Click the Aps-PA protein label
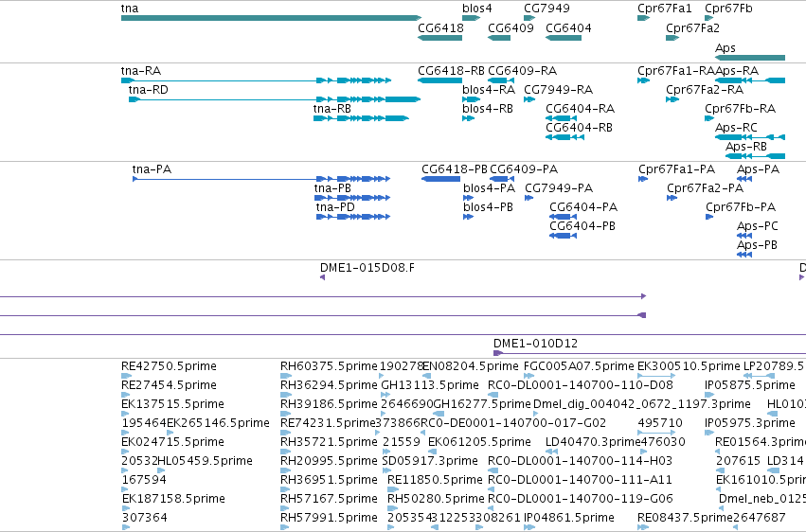806x532 pixels. [759, 169]
